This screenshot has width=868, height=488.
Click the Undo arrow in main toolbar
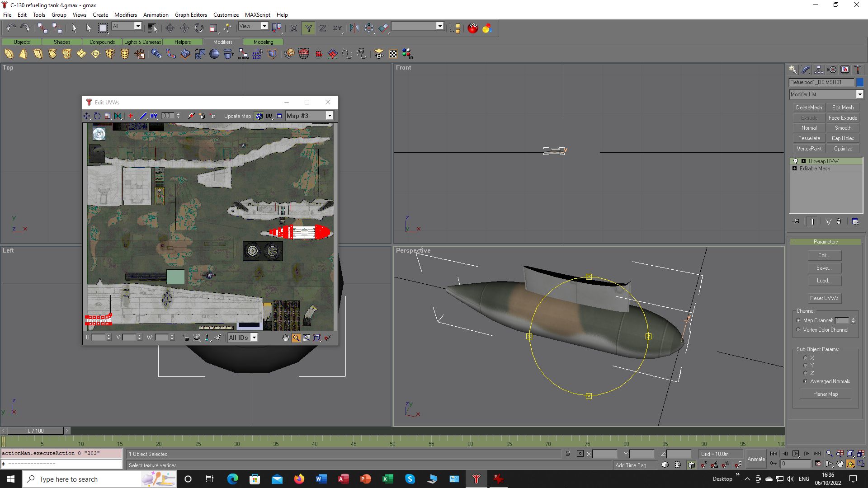click(x=11, y=28)
